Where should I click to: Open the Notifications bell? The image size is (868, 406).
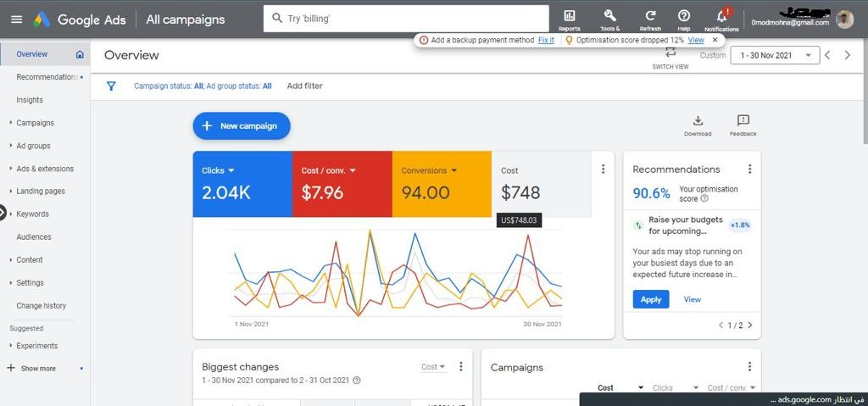tap(722, 17)
